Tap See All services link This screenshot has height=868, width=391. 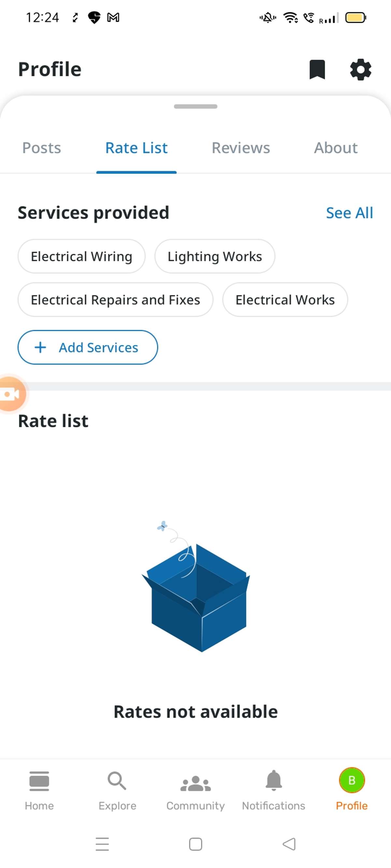tap(349, 213)
